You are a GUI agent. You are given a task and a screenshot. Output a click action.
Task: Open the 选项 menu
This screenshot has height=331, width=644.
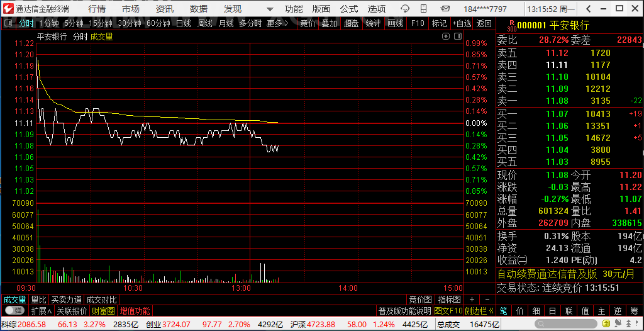point(377,9)
